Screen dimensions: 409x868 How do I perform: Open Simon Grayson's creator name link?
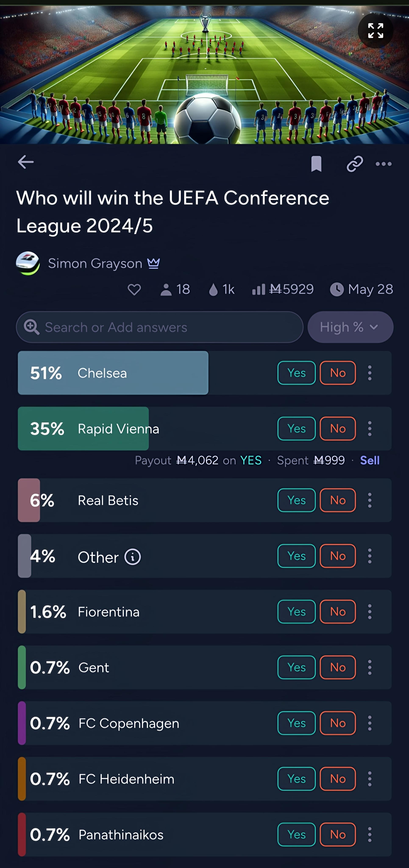pos(95,263)
